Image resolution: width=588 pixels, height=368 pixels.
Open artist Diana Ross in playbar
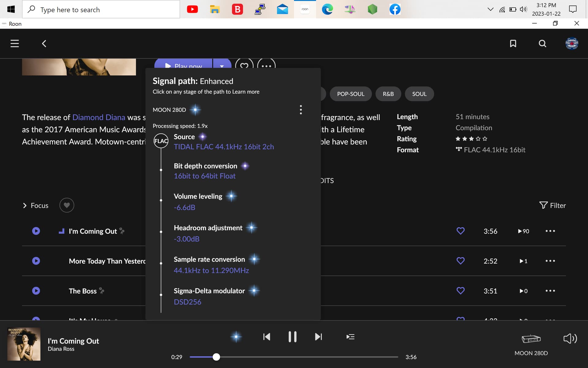tap(61, 349)
